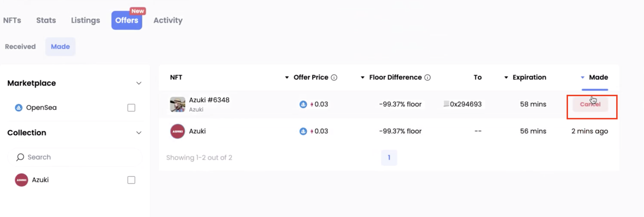Viewport: 644px width, 217px height.
Task: Click the Offer Price info icon
Action: [x=334, y=78]
